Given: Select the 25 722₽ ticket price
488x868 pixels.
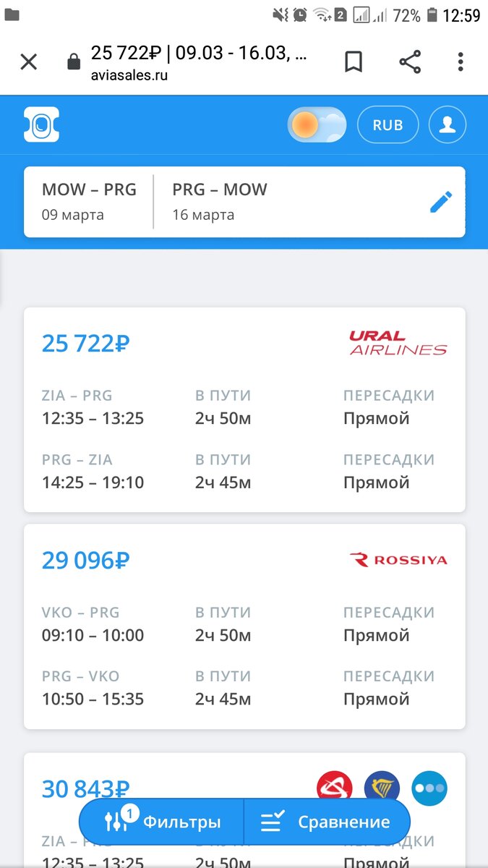Looking at the screenshot, I should coord(85,344).
